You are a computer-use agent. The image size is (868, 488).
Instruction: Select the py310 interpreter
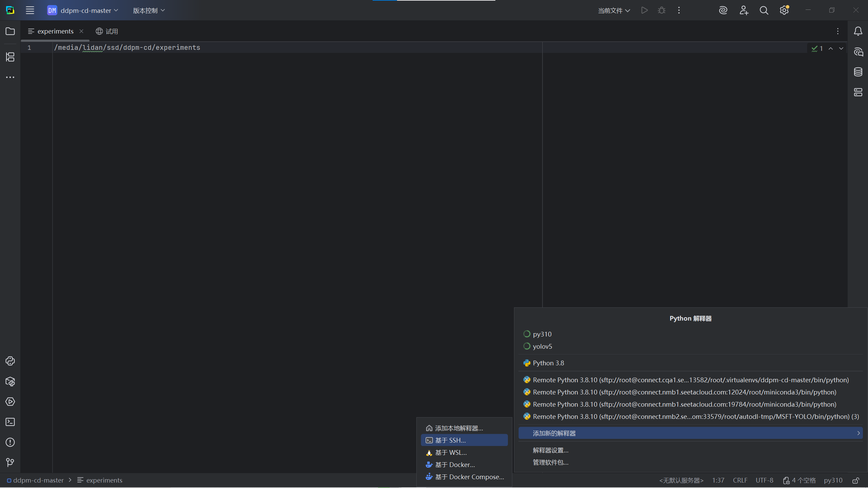[542, 334]
